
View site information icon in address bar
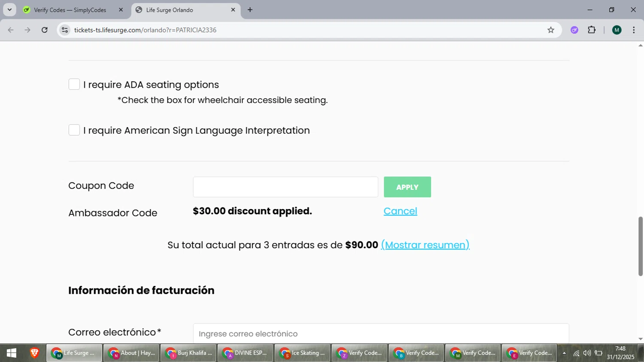[65, 30]
